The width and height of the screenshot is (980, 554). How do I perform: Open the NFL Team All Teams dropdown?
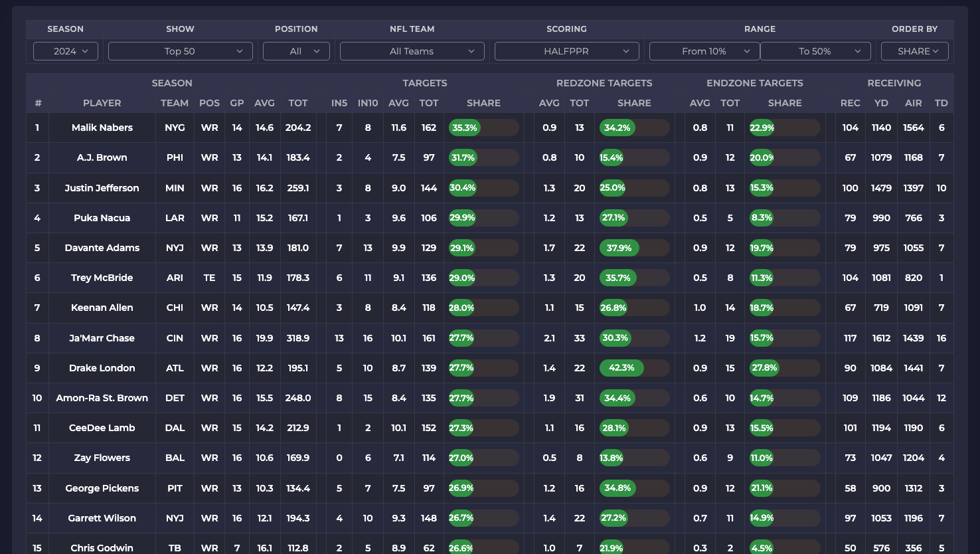click(412, 51)
